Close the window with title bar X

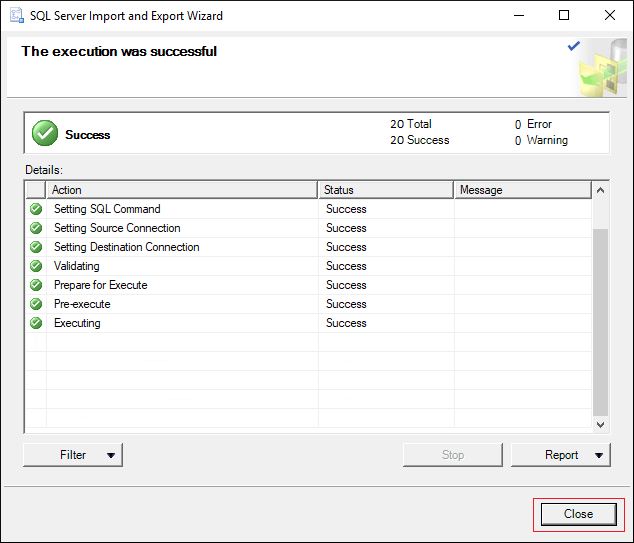tap(610, 15)
